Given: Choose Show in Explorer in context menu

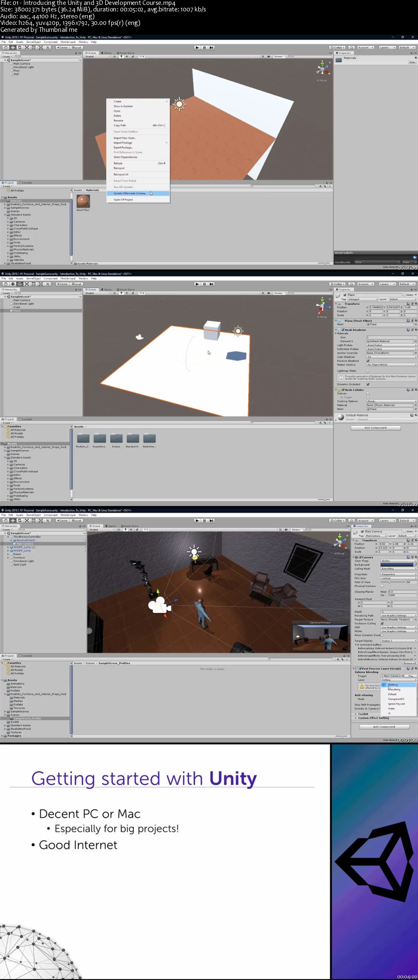Looking at the screenshot, I should (138, 106).
